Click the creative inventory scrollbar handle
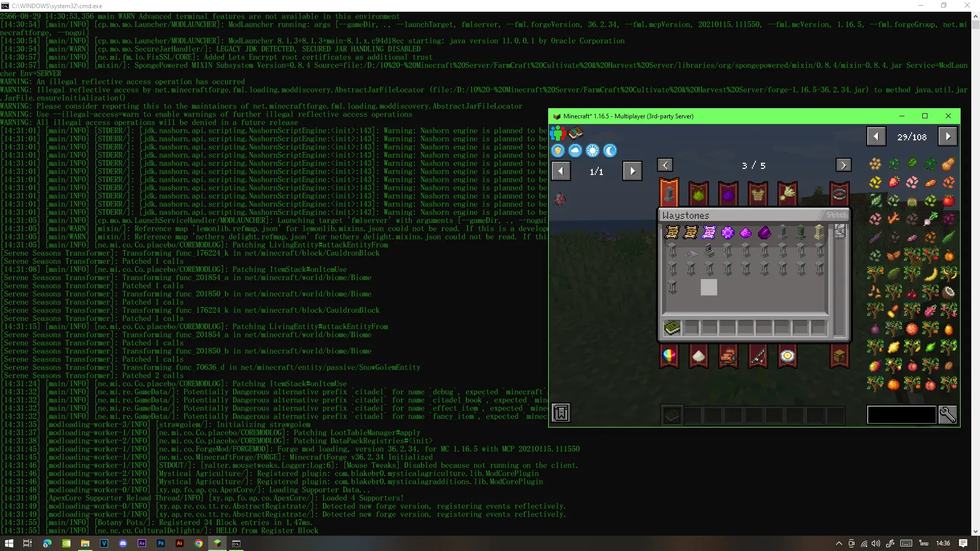Image resolution: width=980 pixels, height=551 pixels. [x=840, y=232]
